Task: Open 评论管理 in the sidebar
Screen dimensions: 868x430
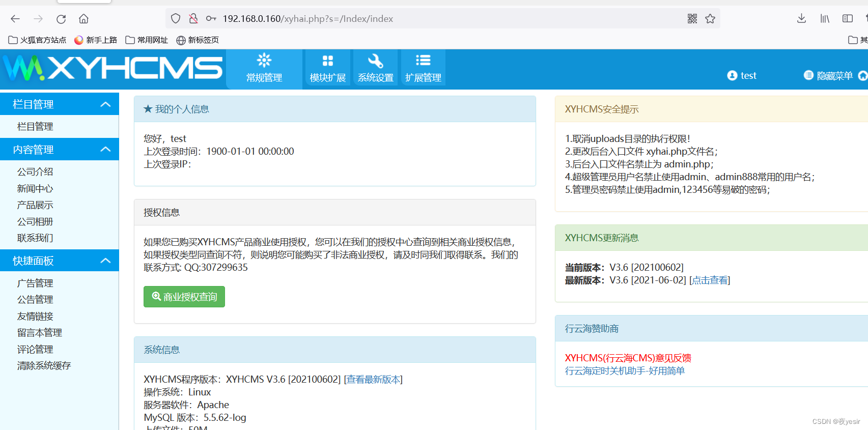Action: pos(35,350)
